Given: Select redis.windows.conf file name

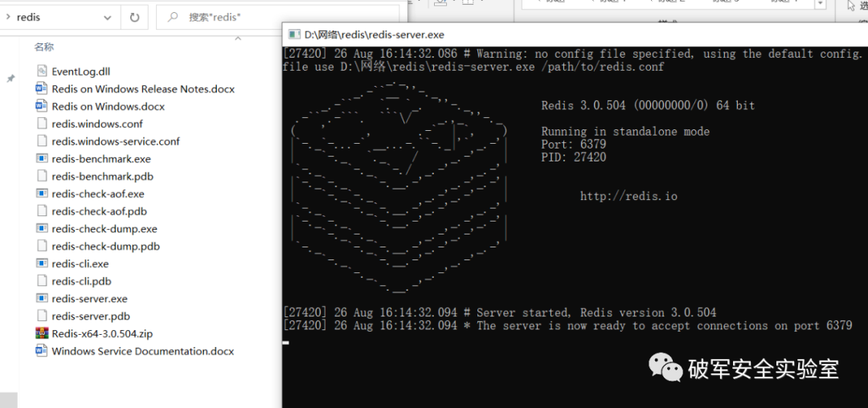Looking at the screenshot, I should [x=97, y=124].
